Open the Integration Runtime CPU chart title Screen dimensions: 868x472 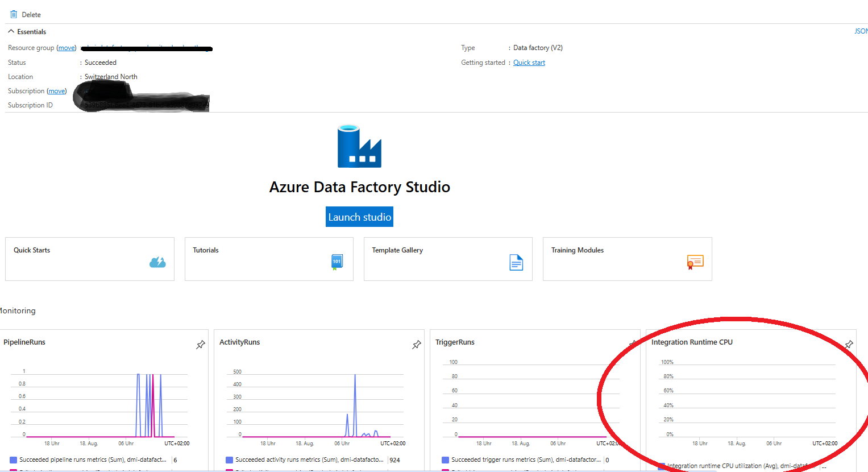692,342
